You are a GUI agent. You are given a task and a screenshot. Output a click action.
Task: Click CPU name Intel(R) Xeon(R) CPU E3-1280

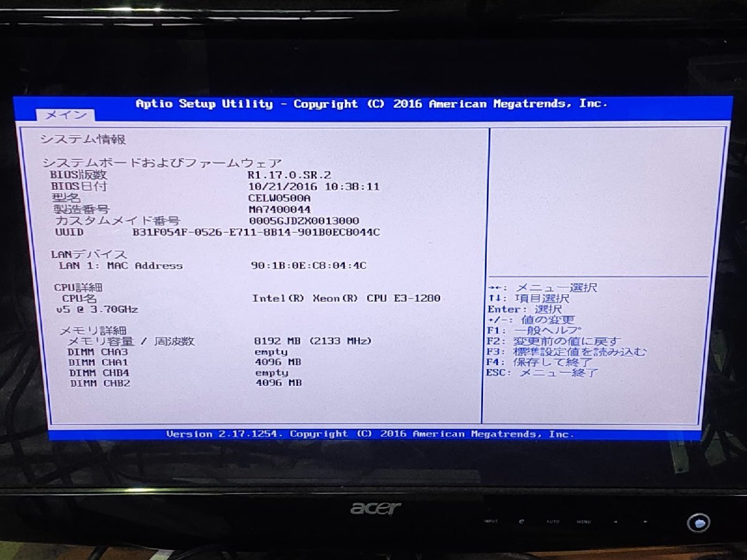point(346,298)
